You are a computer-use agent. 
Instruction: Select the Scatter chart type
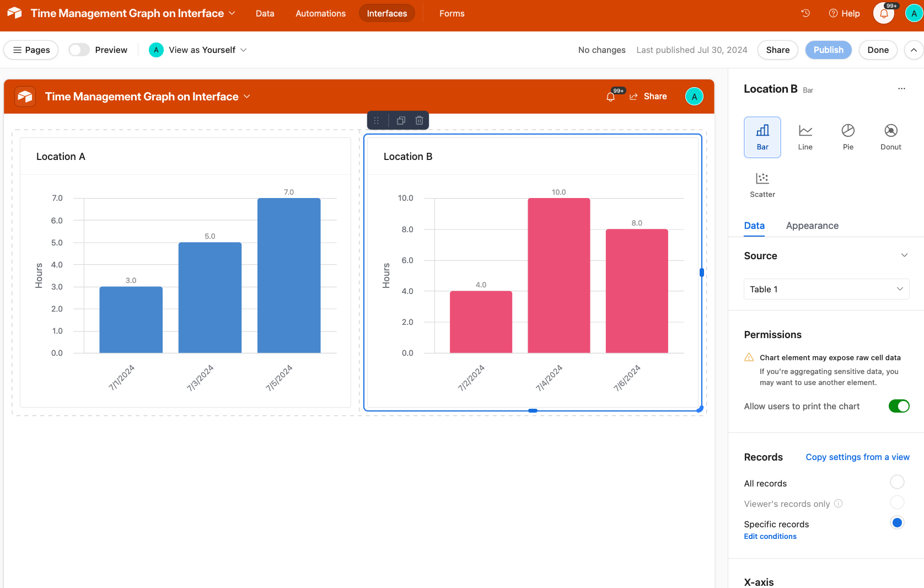tap(762, 185)
